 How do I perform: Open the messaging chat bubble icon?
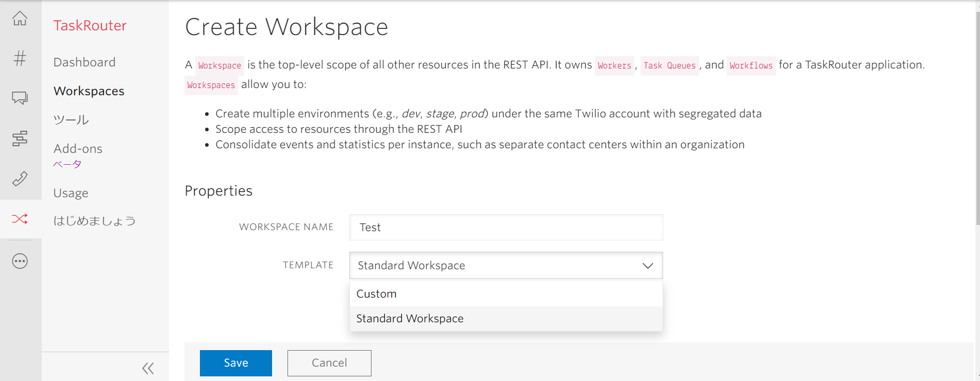click(20, 98)
